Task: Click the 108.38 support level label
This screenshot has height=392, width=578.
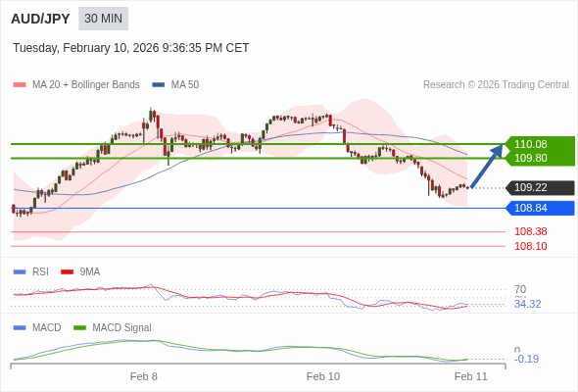Action: point(530,231)
